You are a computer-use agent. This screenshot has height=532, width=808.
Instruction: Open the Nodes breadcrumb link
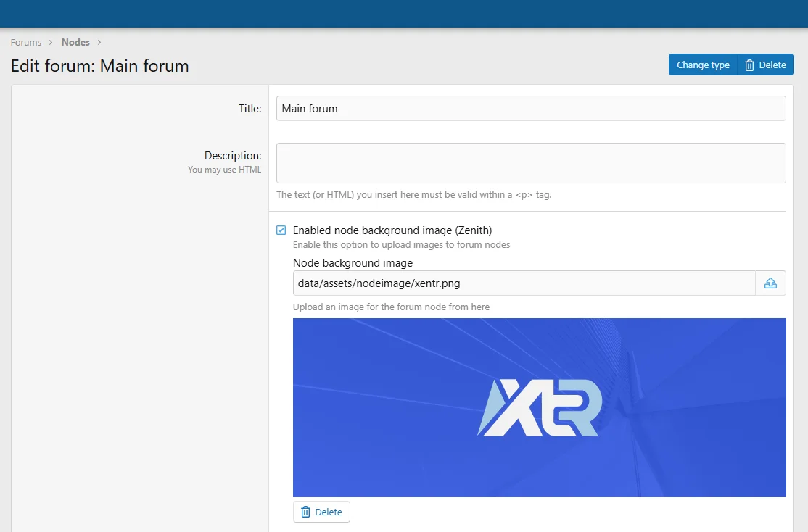75,42
